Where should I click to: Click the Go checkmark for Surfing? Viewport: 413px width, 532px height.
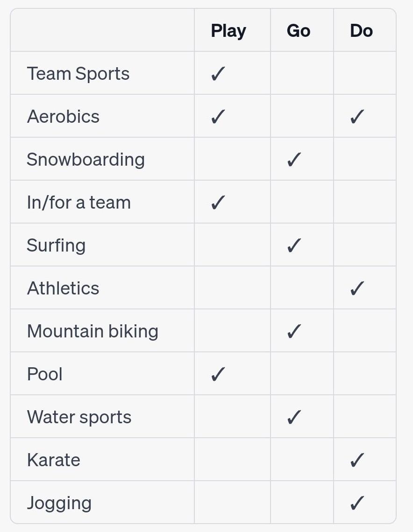pyautogui.click(x=294, y=245)
